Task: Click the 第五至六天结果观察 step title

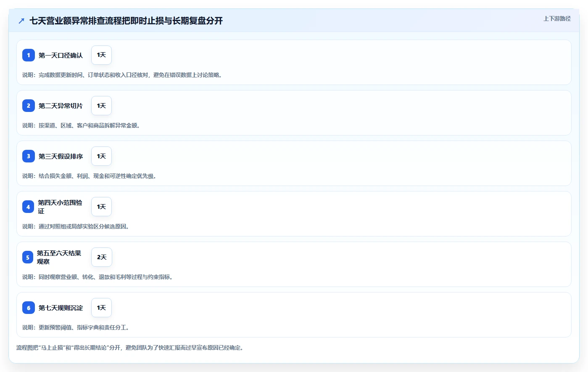Action: (59, 257)
